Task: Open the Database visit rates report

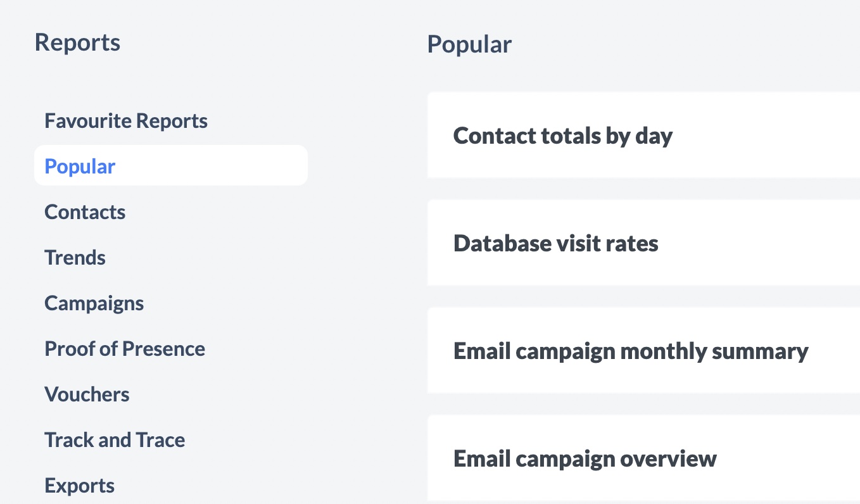Action: coord(555,243)
